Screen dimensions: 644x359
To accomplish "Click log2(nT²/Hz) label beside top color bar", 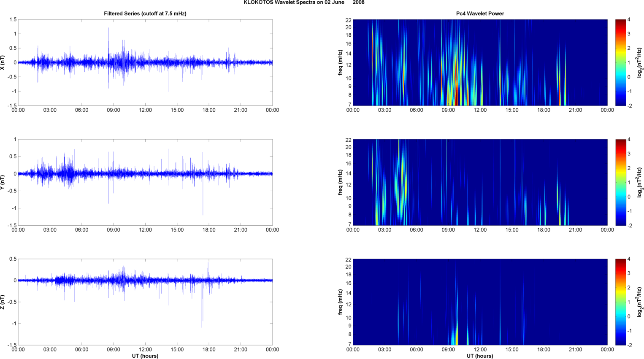I will [640, 63].
